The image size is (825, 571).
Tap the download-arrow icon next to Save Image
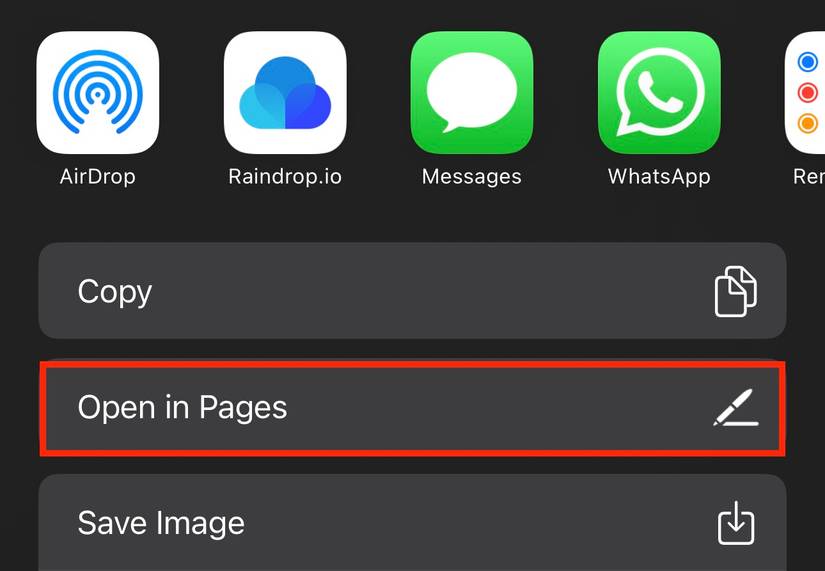(736, 523)
